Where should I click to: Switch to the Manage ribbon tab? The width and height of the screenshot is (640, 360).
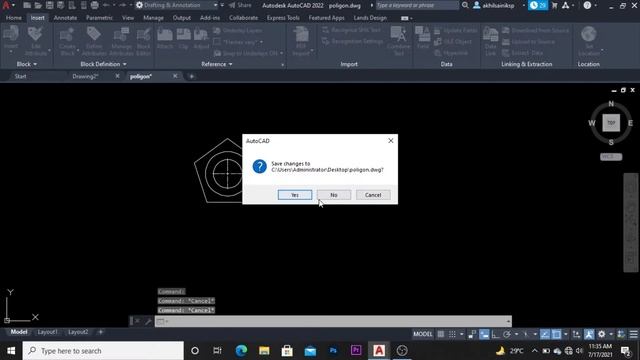153,18
